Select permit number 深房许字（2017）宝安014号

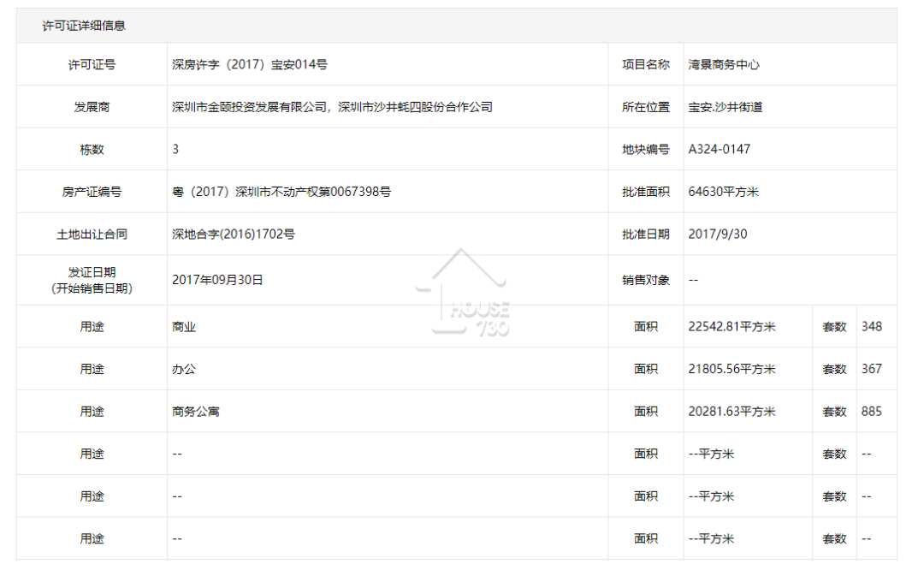pos(250,65)
